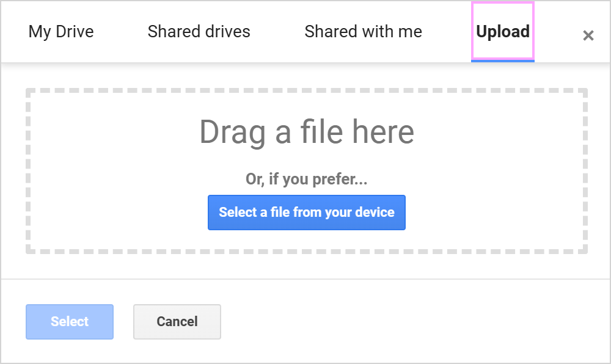
Task: Open the Shared drives tab
Action: tap(199, 32)
